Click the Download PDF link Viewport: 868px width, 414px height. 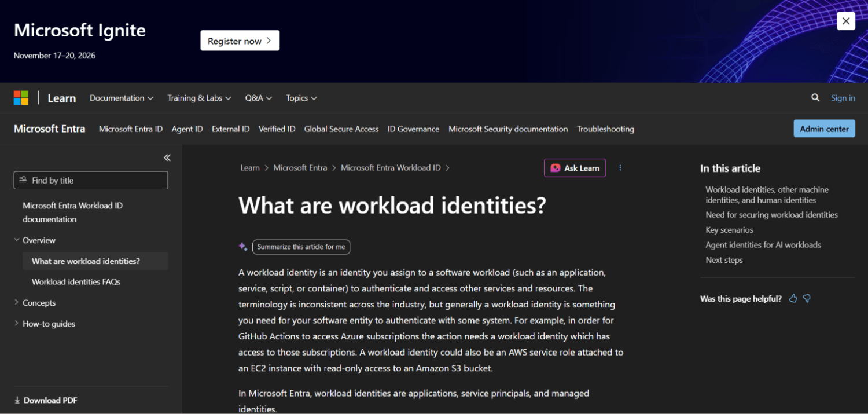(x=46, y=400)
